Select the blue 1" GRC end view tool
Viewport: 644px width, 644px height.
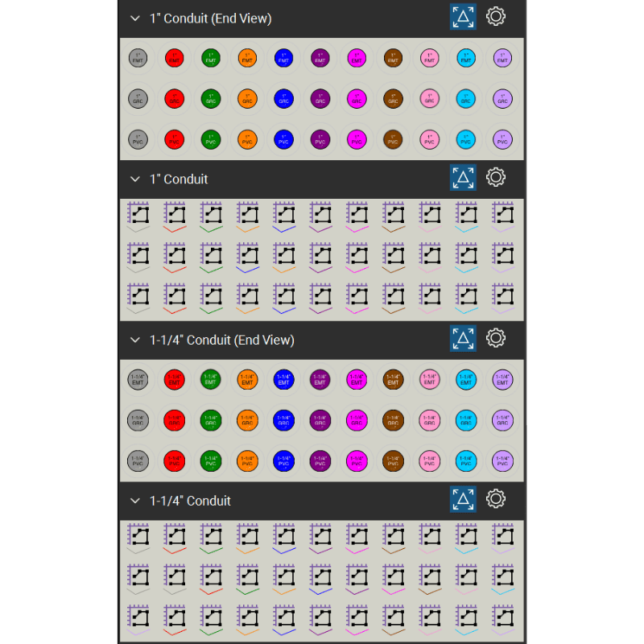284,99
